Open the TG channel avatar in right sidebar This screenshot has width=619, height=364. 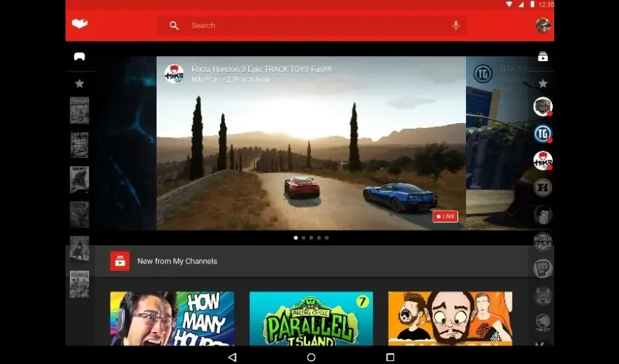(543, 133)
